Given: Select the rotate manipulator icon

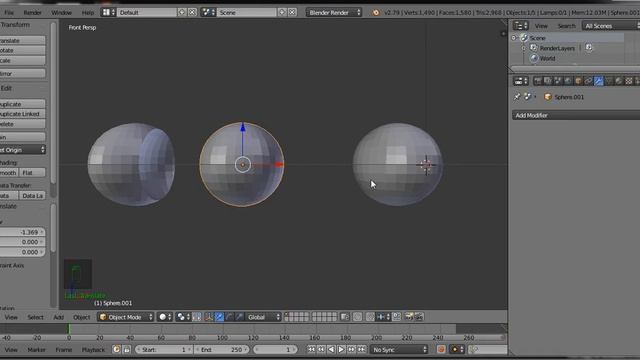Looking at the screenshot, I should click(229, 317).
